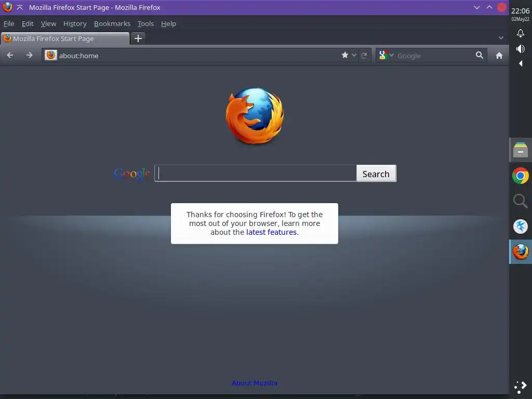Click the Google logo beside search field
The image size is (532, 399).
tap(132, 174)
